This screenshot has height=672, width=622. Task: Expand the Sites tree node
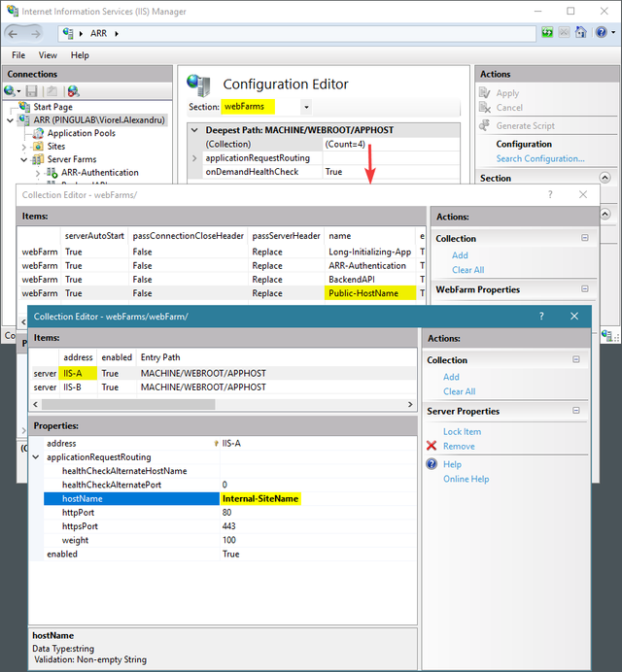(24, 147)
